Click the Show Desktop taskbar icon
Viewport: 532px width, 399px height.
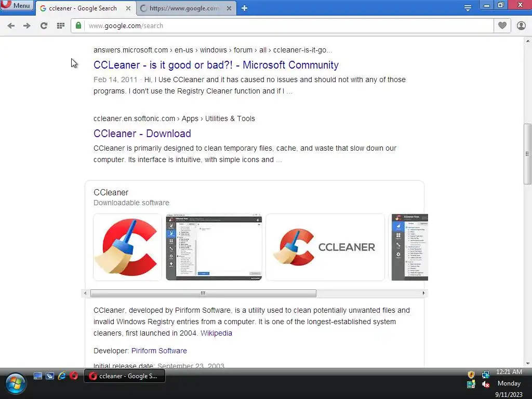pos(37,376)
